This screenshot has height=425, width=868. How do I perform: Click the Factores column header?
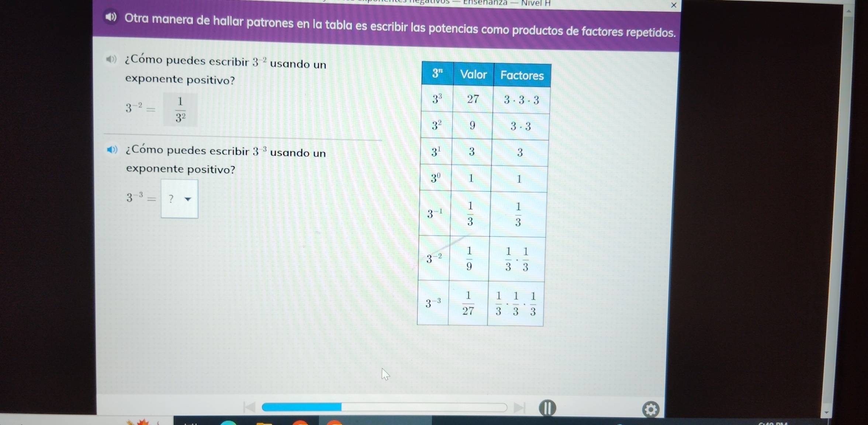click(521, 75)
